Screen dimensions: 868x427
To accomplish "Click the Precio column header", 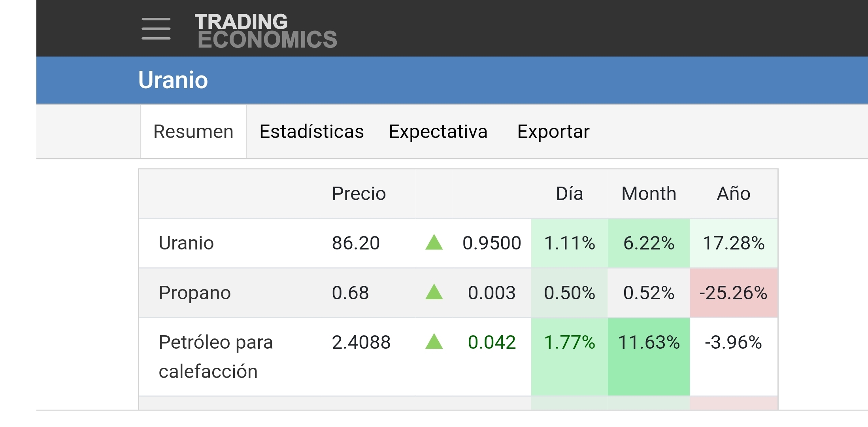I will (x=359, y=194).
